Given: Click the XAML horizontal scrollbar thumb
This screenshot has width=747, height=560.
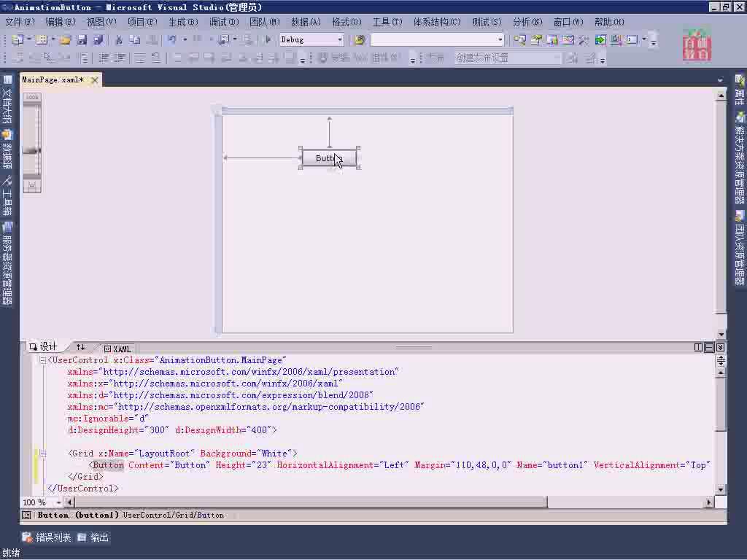Looking at the screenshot, I should coord(311,502).
